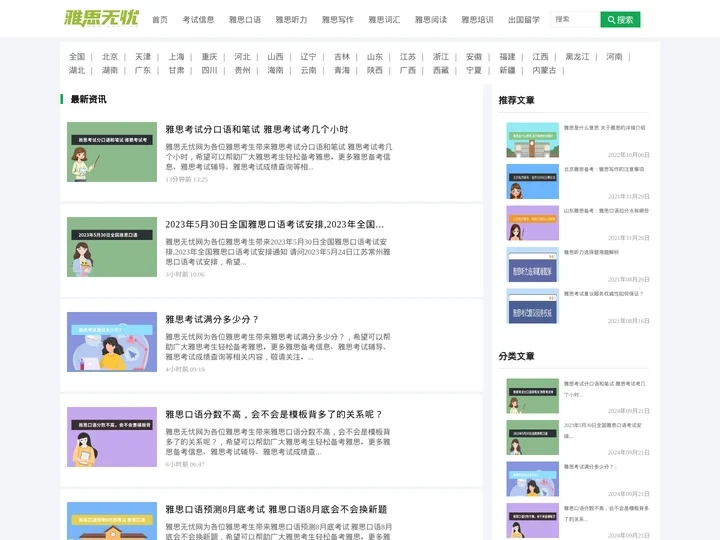Select the 雅思写作 menu item

(x=338, y=20)
